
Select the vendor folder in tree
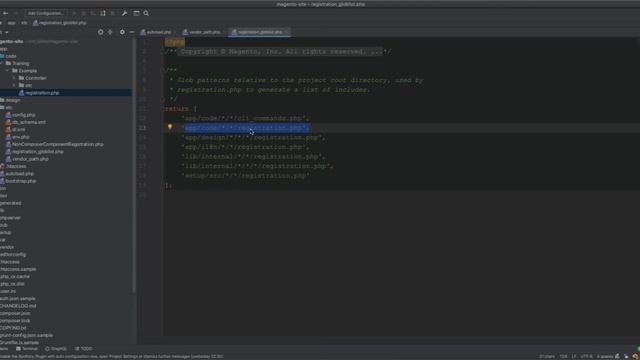7,247
